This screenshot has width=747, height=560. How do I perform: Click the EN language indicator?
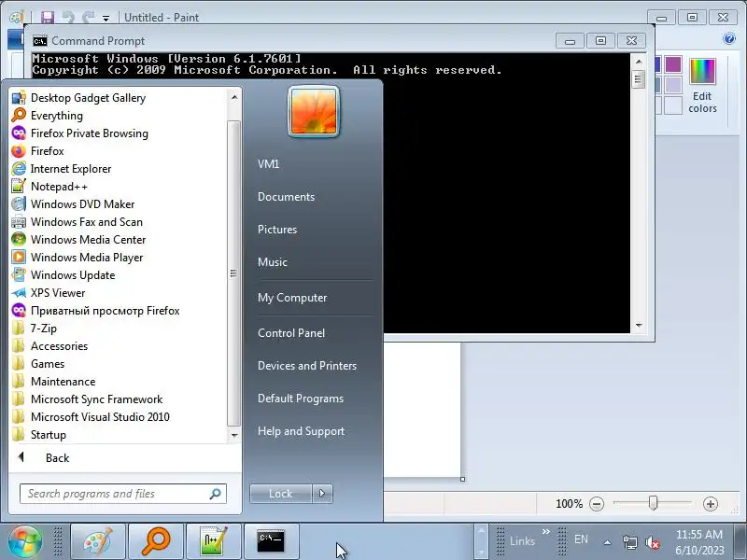pos(581,539)
